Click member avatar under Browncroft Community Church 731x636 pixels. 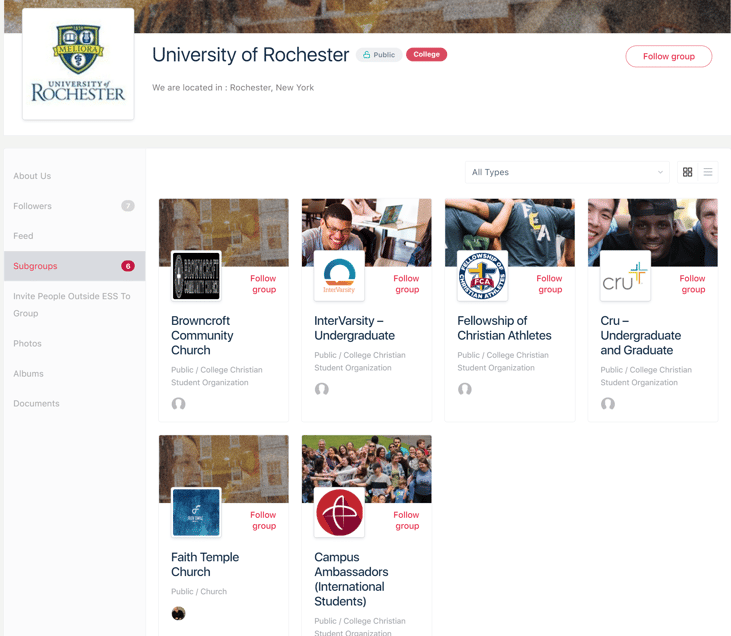coord(179,404)
